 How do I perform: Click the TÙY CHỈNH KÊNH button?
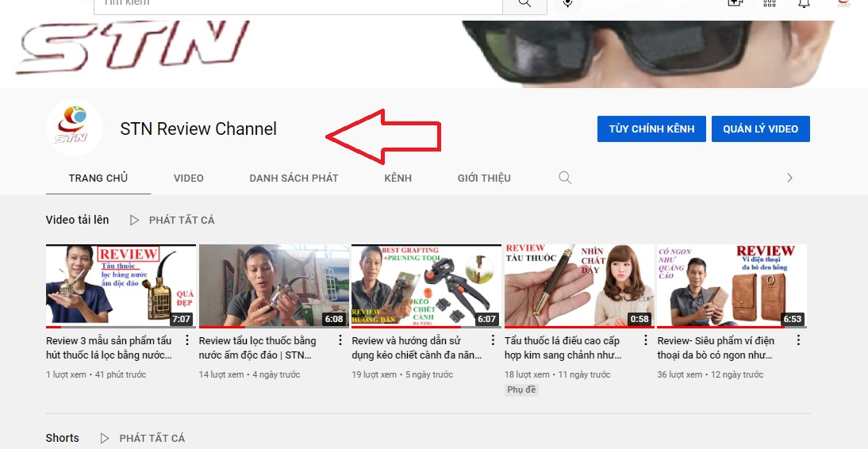[651, 129]
